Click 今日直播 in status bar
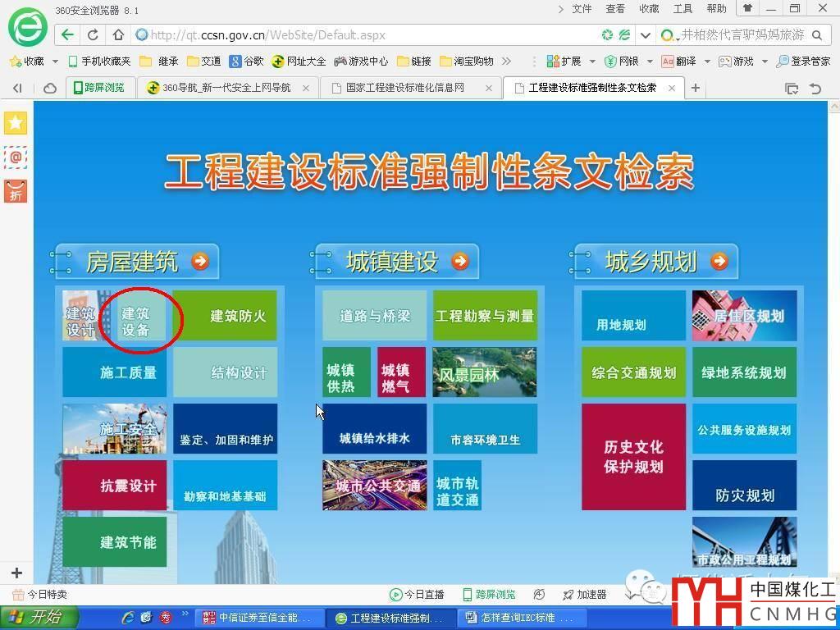This screenshot has height=630, width=840. pos(418,594)
